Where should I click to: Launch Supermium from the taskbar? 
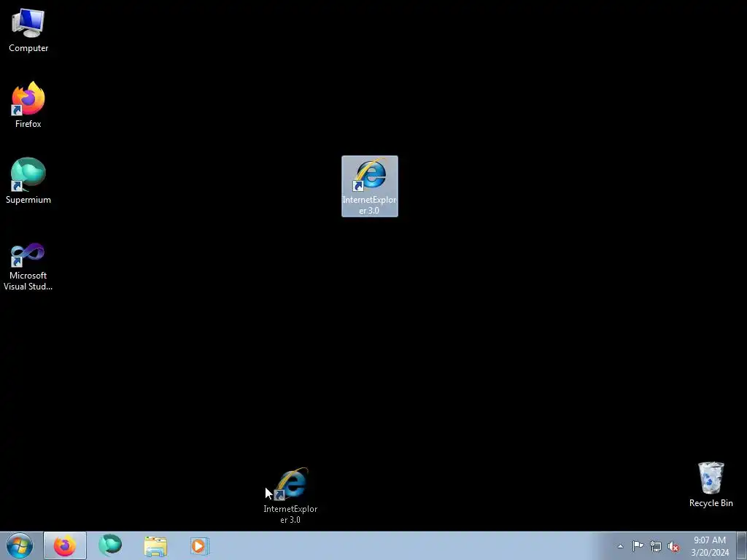tap(110, 545)
